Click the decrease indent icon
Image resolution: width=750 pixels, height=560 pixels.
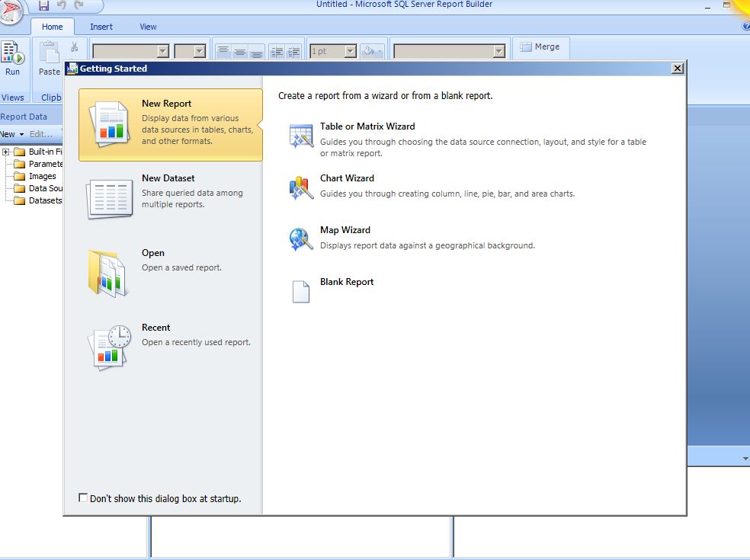point(277,51)
